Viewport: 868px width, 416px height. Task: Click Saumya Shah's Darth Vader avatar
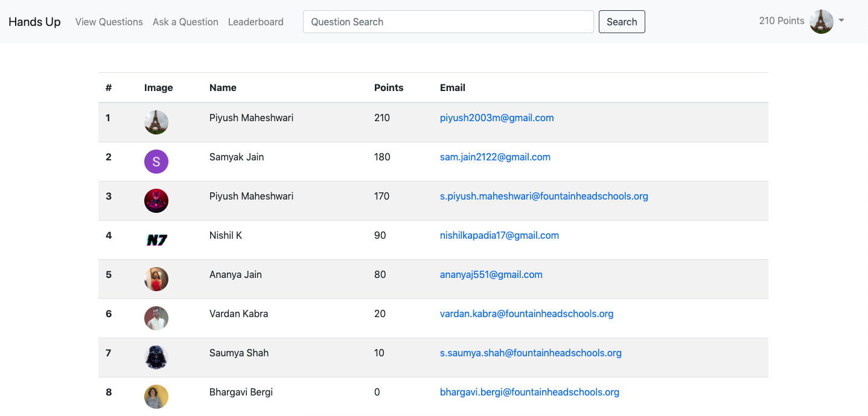point(156,358)
